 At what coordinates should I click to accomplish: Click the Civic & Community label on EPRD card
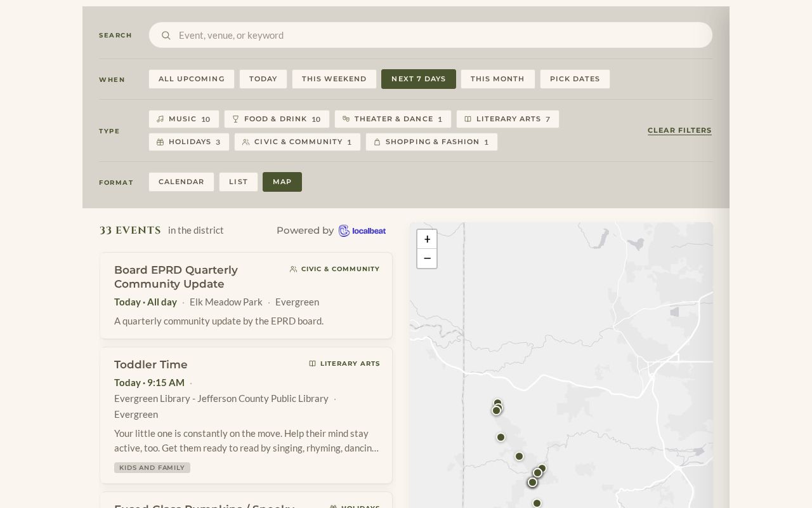pyautogui.click(x=335, y=269)
